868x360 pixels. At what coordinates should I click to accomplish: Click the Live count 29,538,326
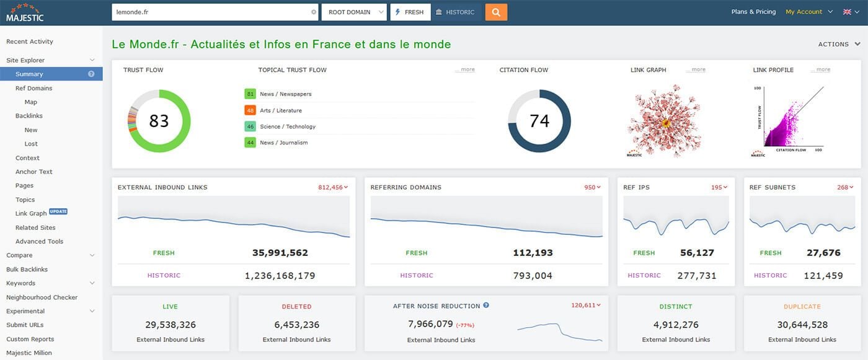coord(170,325)
